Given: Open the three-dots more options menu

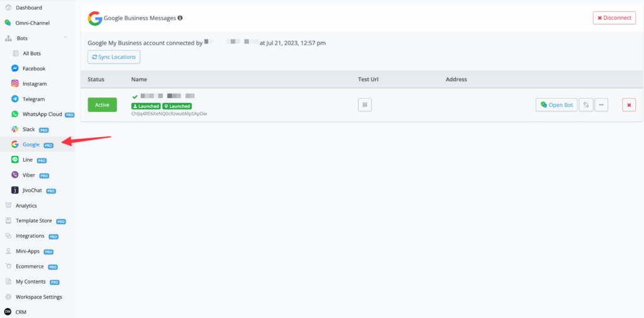Looking at the screenshot, I should (601, 105).
